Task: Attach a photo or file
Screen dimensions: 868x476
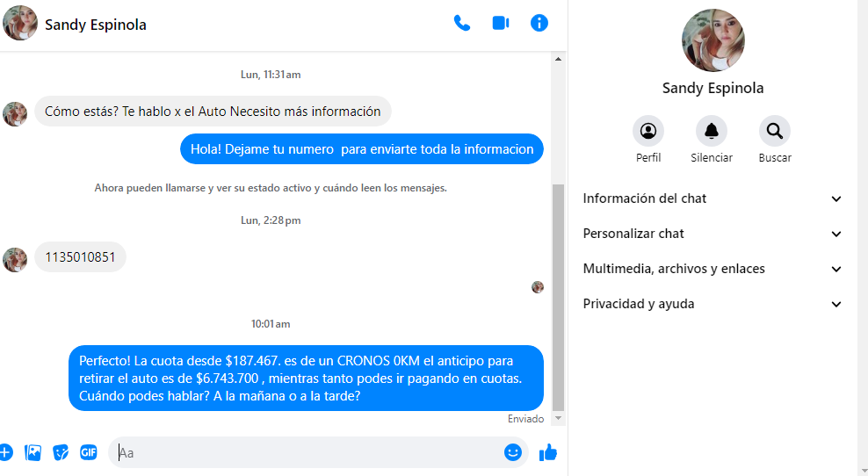Action: pos(33,452)
